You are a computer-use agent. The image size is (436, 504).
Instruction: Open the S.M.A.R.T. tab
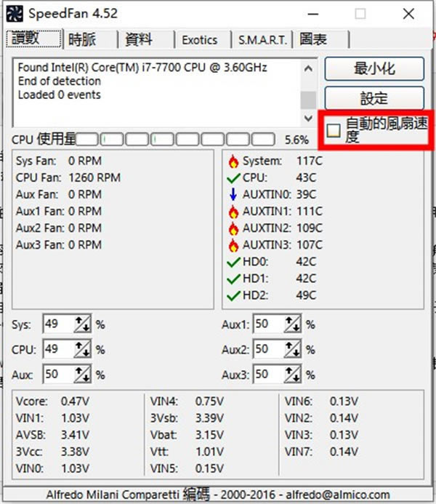point(262,40)
